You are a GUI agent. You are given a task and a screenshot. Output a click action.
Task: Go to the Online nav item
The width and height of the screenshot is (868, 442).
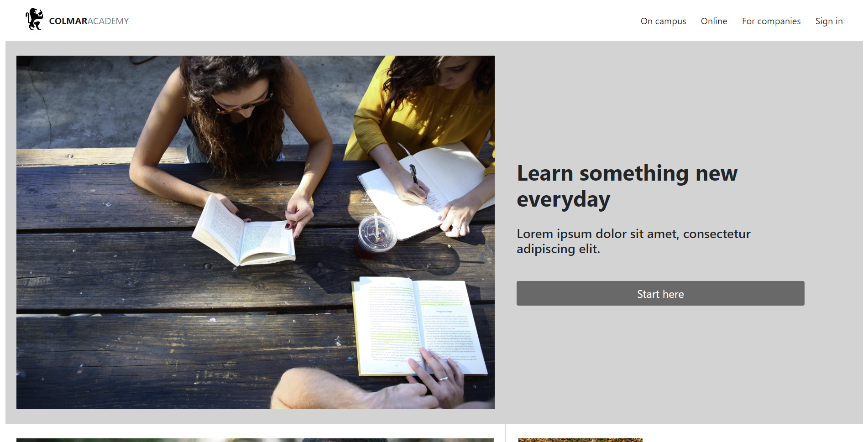click(x=714, y=21)
